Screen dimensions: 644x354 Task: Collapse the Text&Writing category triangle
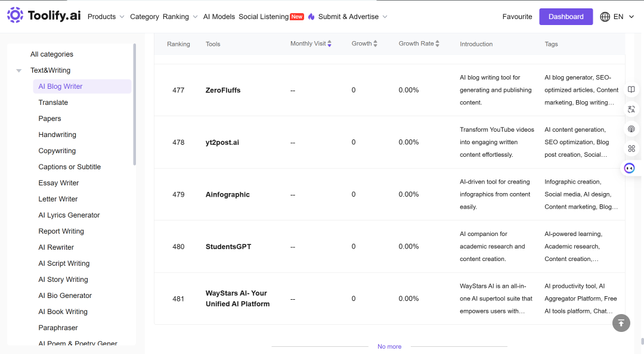[x=19, y=71]
